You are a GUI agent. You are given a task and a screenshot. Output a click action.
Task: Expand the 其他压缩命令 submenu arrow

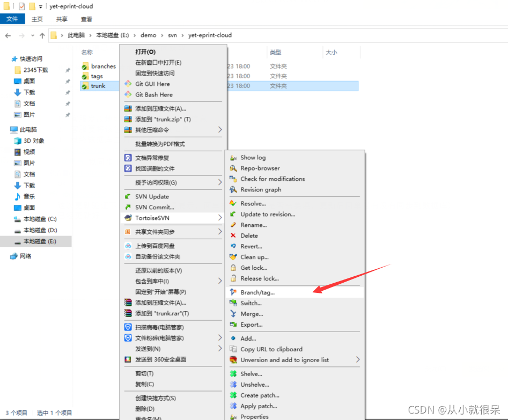pyautogui.click(x=220, y=130)
